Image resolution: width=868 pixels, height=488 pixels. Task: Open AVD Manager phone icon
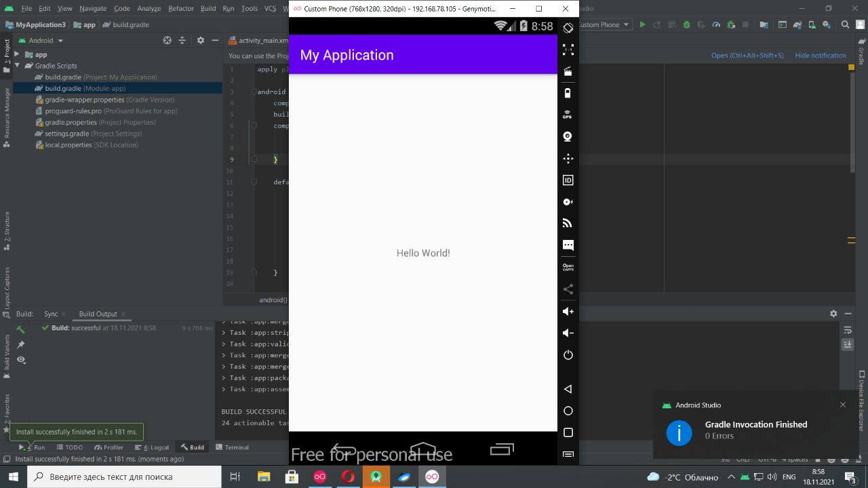(x=812, y=25)
